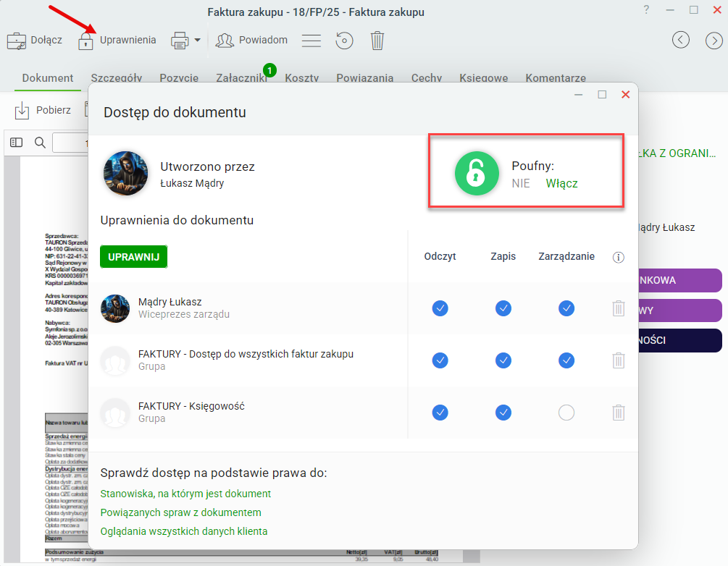
Task: Maximize the Dostęp do dokumentu dialog
Action: pyautogui.click(x=602, y=95)
